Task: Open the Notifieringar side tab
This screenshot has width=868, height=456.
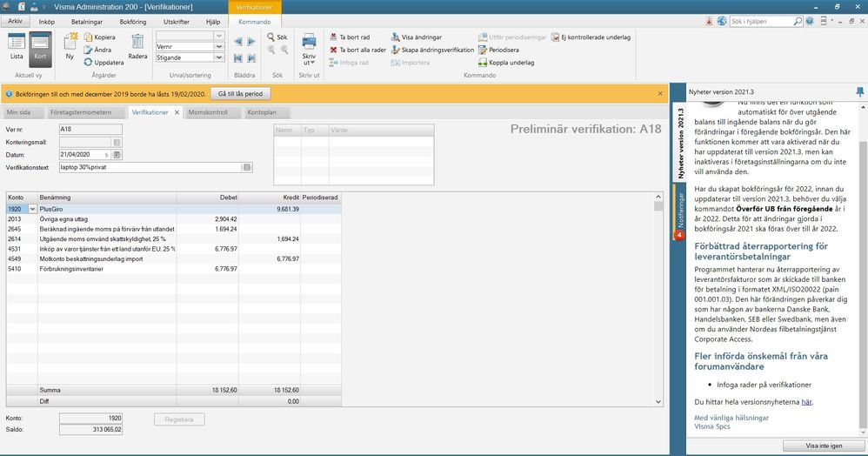Action: point(680,212)
